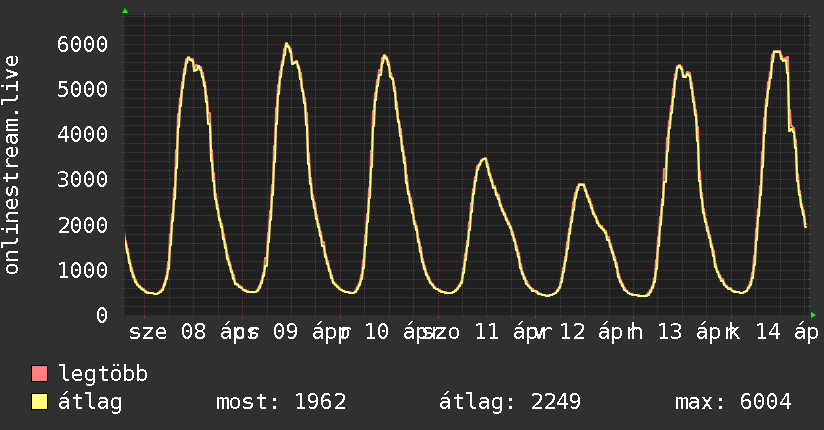824x430 pixels.
Task: Click the '11' date label on x-axis
Action: pos(487,332)
